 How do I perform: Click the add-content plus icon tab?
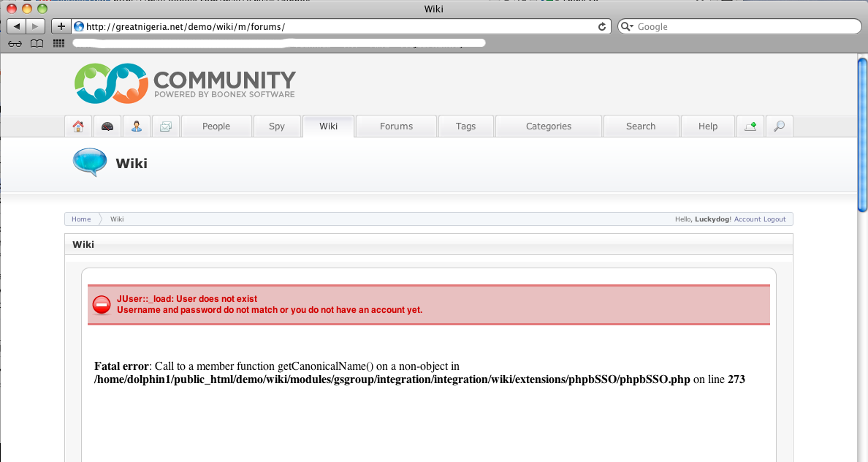(x=750, y=126)
